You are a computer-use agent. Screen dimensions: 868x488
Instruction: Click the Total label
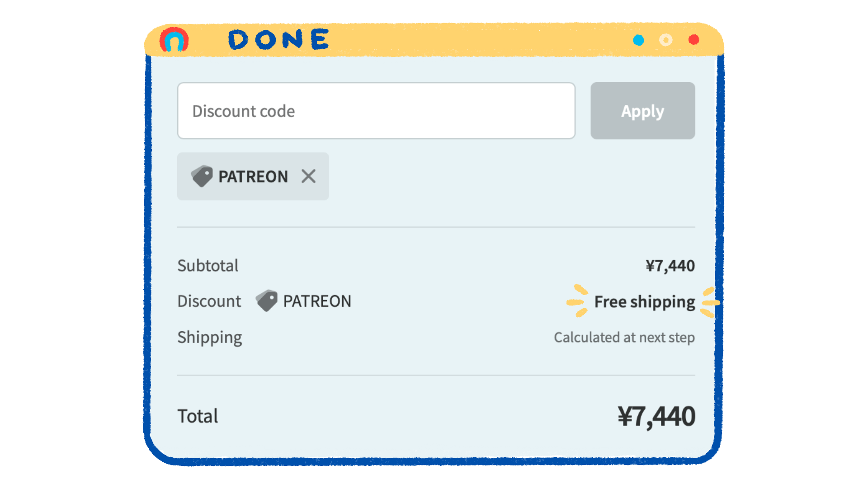[198, 416]
